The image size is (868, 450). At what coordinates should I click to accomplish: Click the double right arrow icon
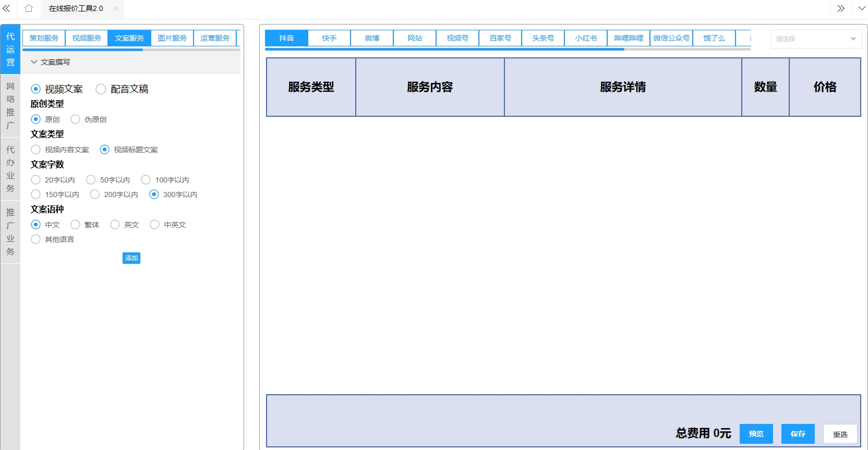(x=841, y=8)
